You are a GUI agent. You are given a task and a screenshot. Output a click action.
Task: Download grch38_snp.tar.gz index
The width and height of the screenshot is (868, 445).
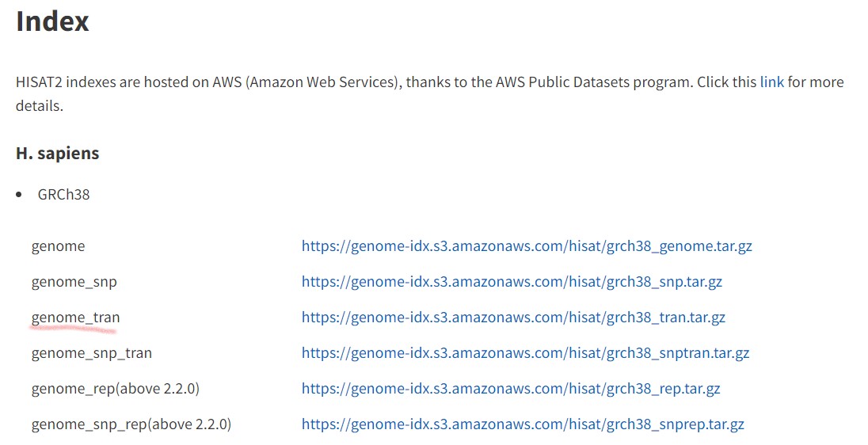(x=512, y=282)
